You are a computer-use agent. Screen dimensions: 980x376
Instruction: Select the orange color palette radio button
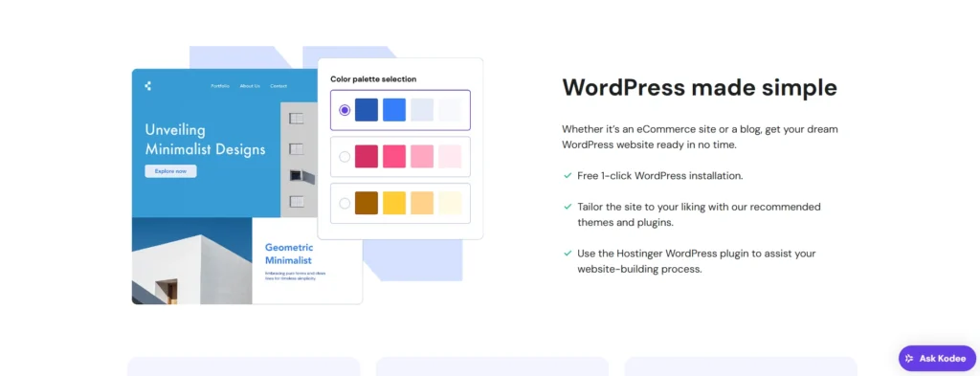coord(345,203)
